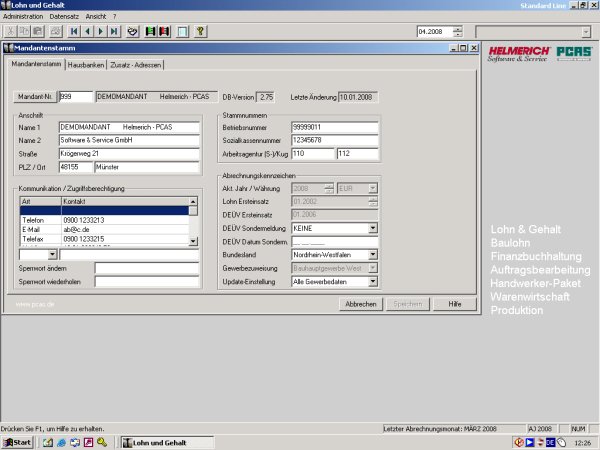Click the Mandant-Nr. button

[35, 97]
